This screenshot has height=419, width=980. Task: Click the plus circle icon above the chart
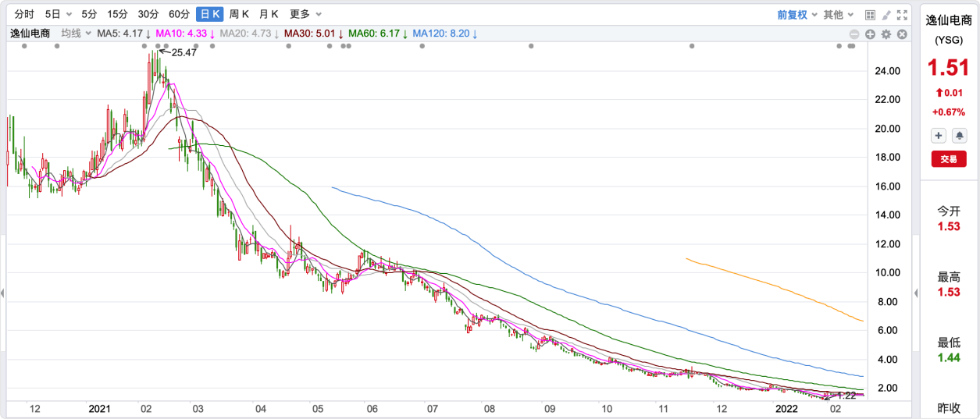point(871,34)
